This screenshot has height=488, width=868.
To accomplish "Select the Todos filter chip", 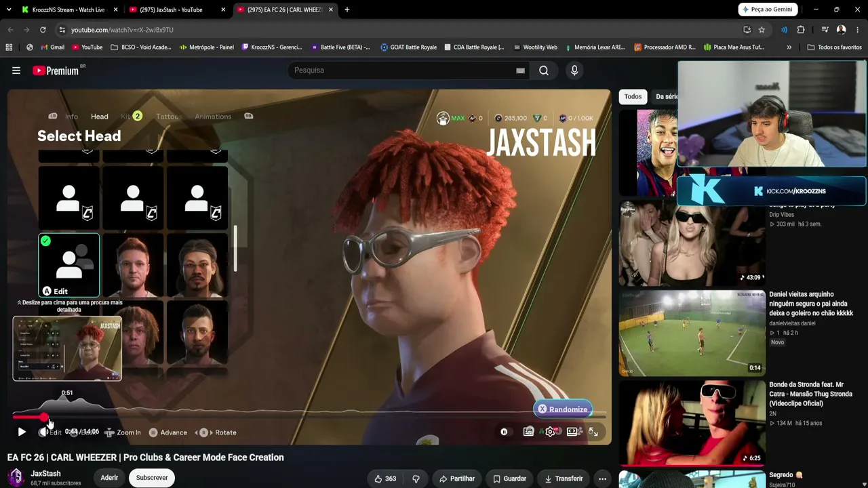I will 633,96.
